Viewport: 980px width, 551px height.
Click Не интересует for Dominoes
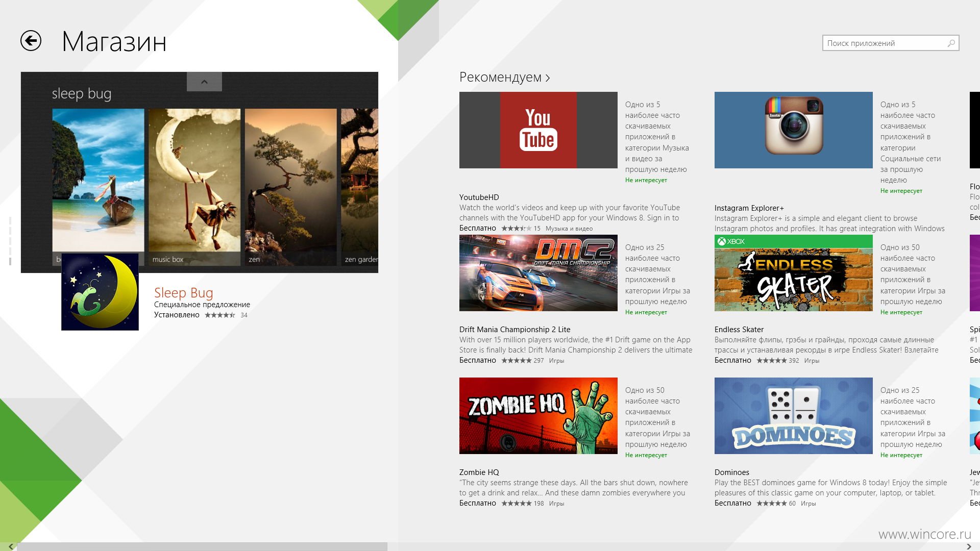click(901, 455)
